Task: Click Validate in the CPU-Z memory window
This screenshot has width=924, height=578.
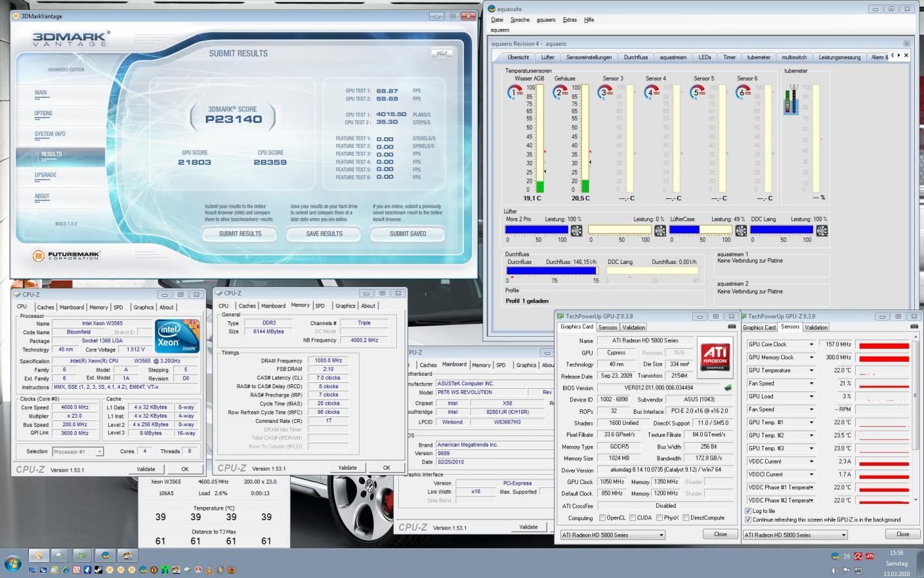Action: [347, 468]
